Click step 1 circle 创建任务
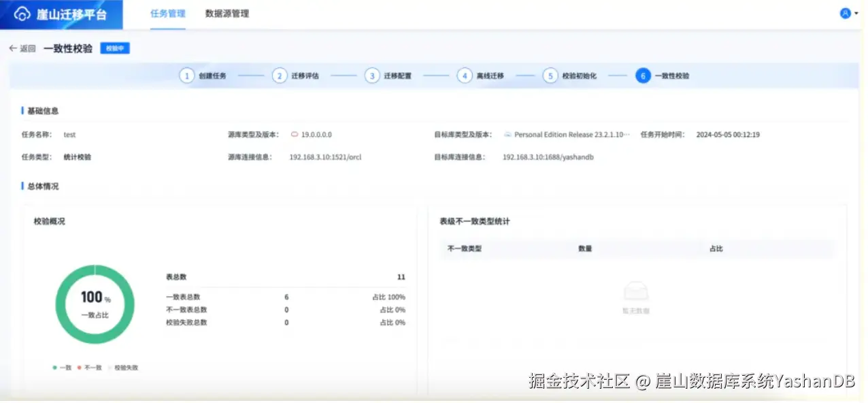This screenshot has width=868, height=403. [186, 76]
